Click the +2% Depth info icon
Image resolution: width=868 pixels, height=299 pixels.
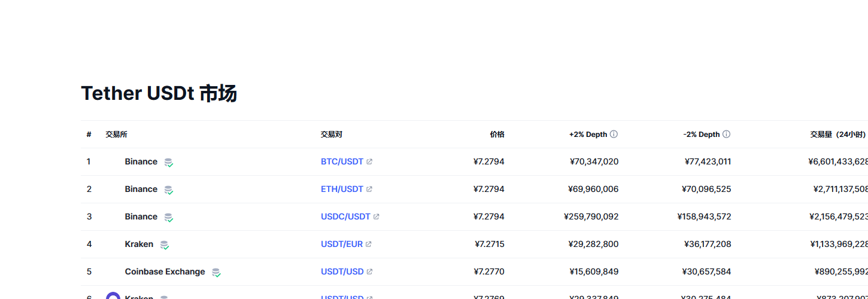coord(614,135)
